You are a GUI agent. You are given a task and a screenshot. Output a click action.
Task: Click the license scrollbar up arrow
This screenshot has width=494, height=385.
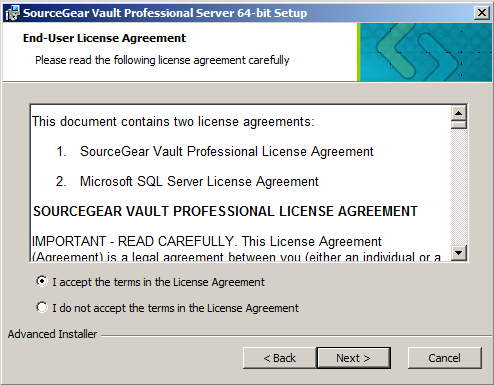click(459, 113)
